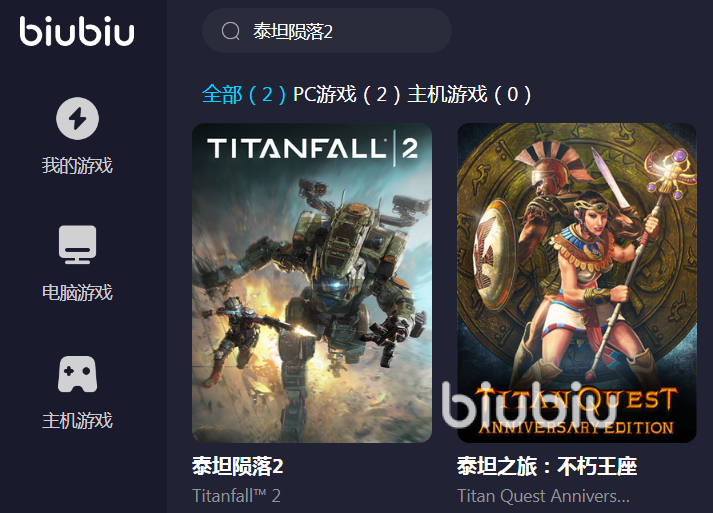Select the computer monitor icon

77,245
